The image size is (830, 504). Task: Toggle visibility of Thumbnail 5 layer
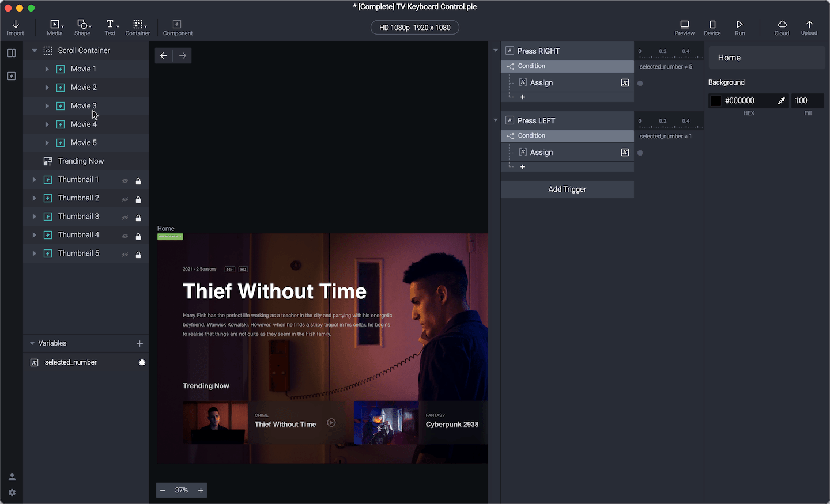tap(125, 255)
